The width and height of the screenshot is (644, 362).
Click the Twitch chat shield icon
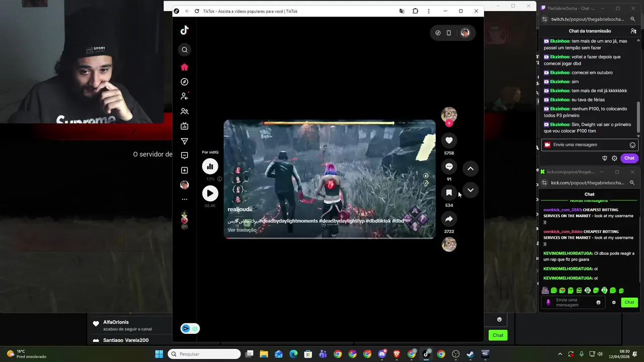(x=605, y=158)
